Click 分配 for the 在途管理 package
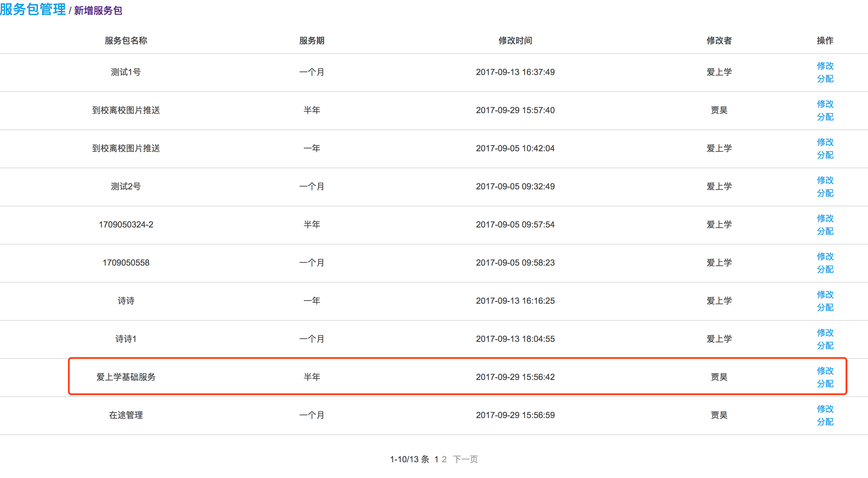This screenshot has height=478, width=868. coord(825,421)
